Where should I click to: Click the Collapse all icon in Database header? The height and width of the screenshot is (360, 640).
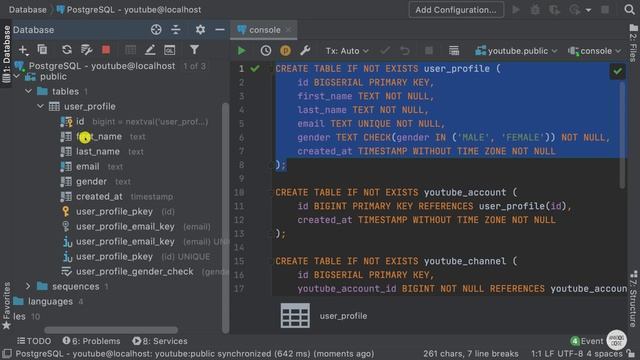176,29
